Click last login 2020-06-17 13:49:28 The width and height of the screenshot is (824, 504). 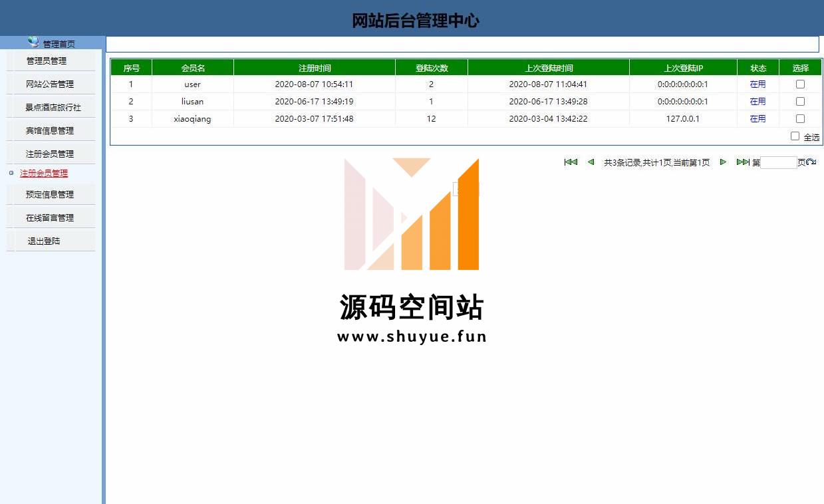pos(548,102)
